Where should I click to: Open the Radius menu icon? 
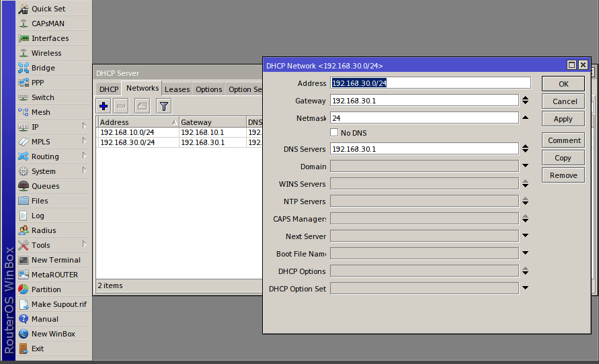tap(24, 230)
